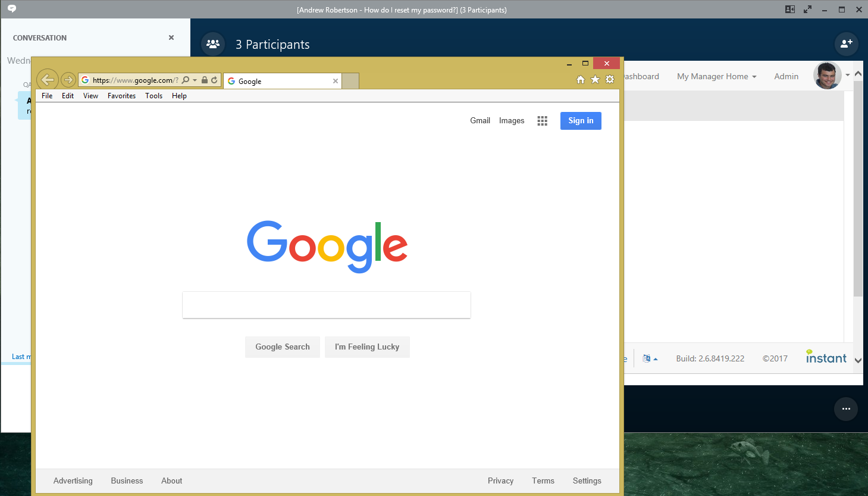Open the browser Home page icon

click(581, 80)
